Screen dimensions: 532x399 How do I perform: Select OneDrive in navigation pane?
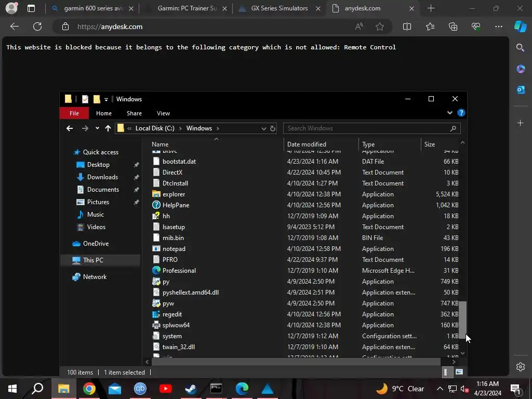pos(96,244)
